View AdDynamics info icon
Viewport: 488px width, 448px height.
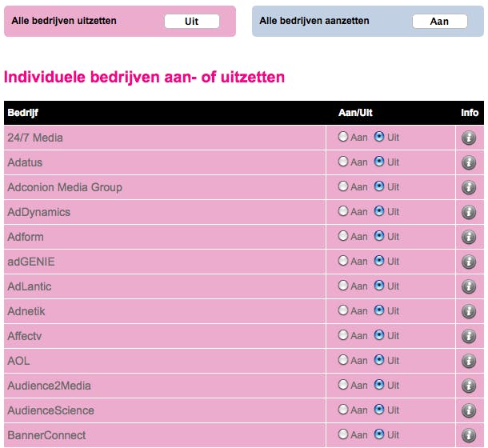pyautogui.click(x=468, y=212)
